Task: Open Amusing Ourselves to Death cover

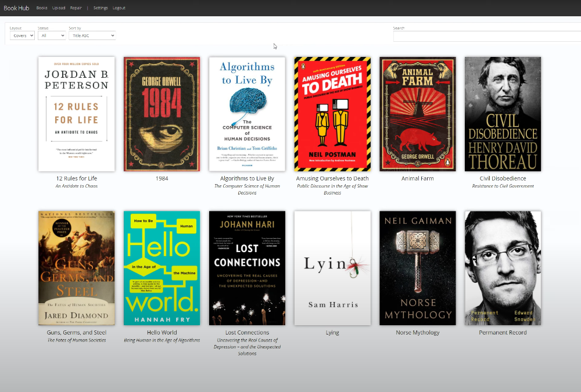Action: 332,114
